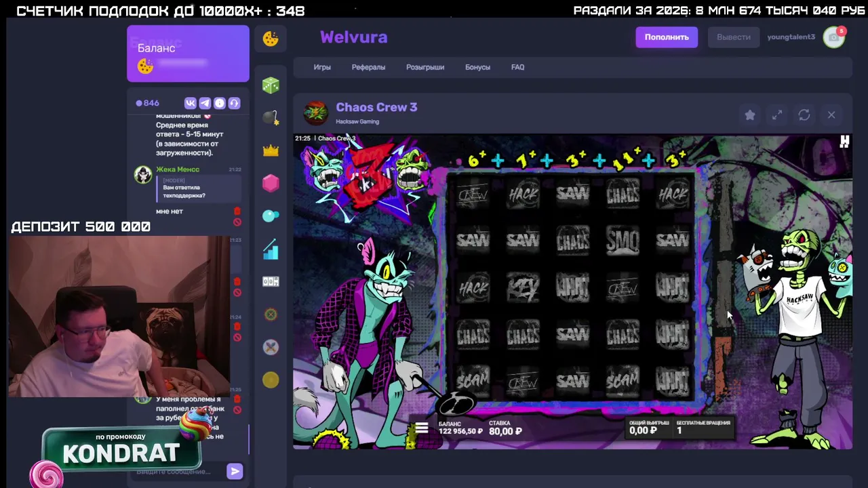868x488 pixels.
Task: Click the in-game balance "122 956,50 ₽"
Action: pos(460,431)
